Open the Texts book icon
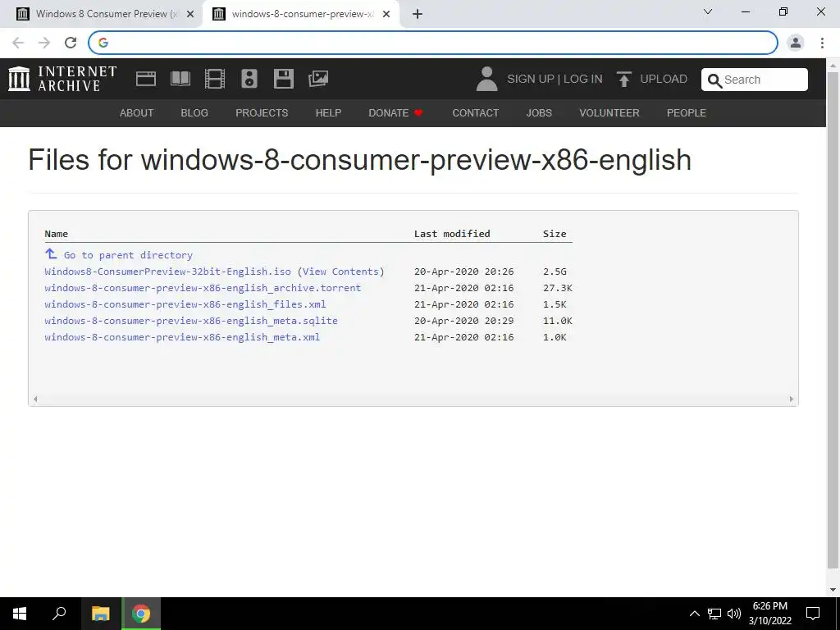This screenshot has height=630, width=840. (180, 79)
